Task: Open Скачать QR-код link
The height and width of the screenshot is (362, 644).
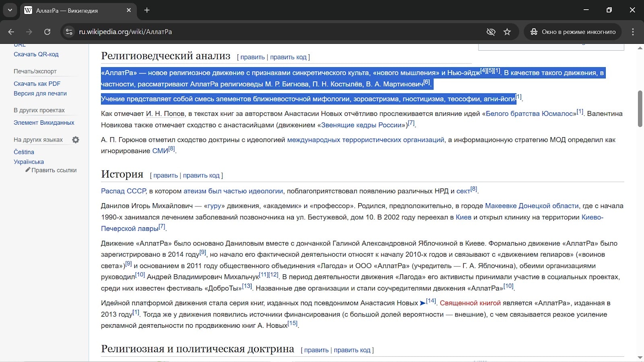Action: (x=36, y=54)
